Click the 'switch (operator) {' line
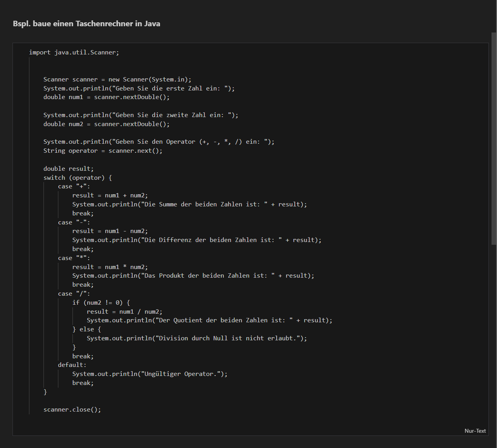This screenshot has width=497, height=448. (x=77, y=178)
